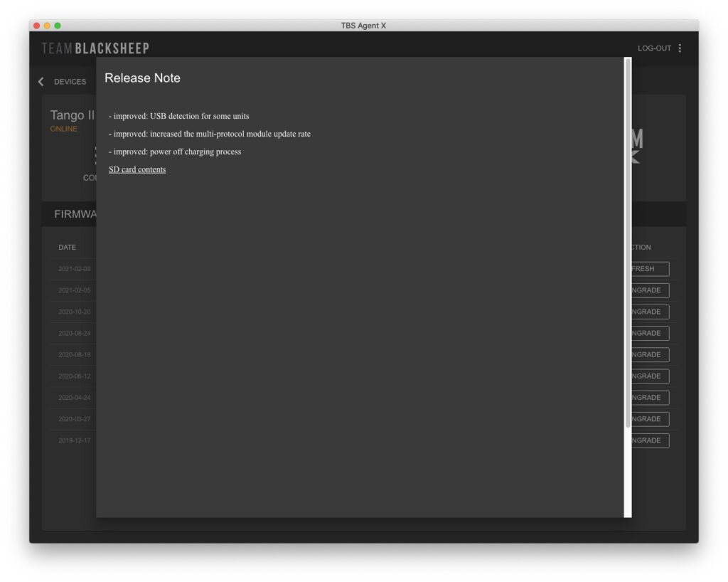Click the TEAM BLACKSHEEP logo
The width and height of the screenshot is (728, 582).
tap(95, 48)
